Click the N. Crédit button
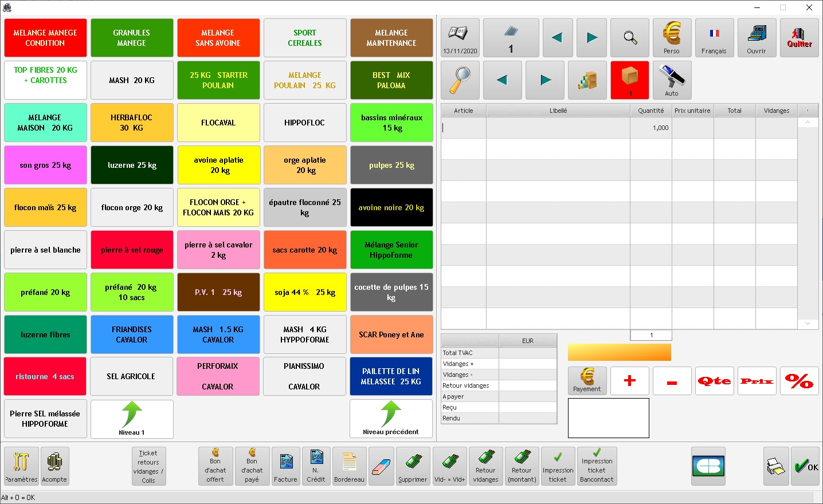Image resolution: width=823 pixels, height=504 pixels. (316, 466)
